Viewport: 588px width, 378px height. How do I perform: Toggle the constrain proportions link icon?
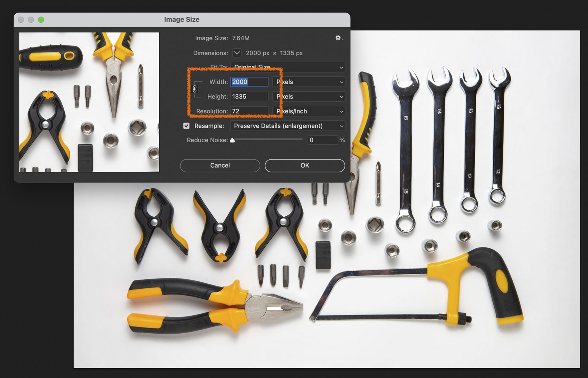[x=195, y=89]
